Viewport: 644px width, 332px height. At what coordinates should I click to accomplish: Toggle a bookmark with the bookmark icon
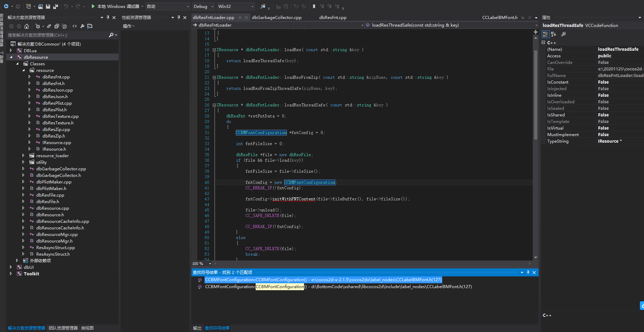point(314,6)
